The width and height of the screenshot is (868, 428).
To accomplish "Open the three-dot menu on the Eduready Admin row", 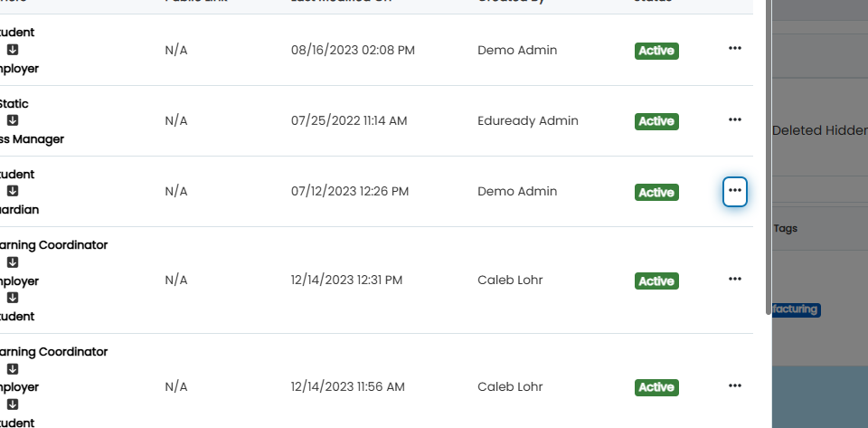I will click(x=734, y=119).
